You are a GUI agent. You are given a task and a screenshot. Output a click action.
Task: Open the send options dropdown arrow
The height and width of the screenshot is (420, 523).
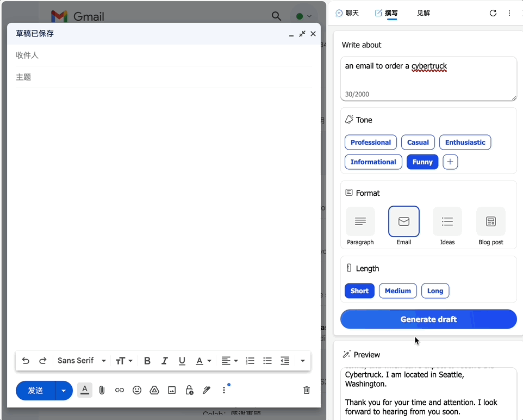coord(63,390)
